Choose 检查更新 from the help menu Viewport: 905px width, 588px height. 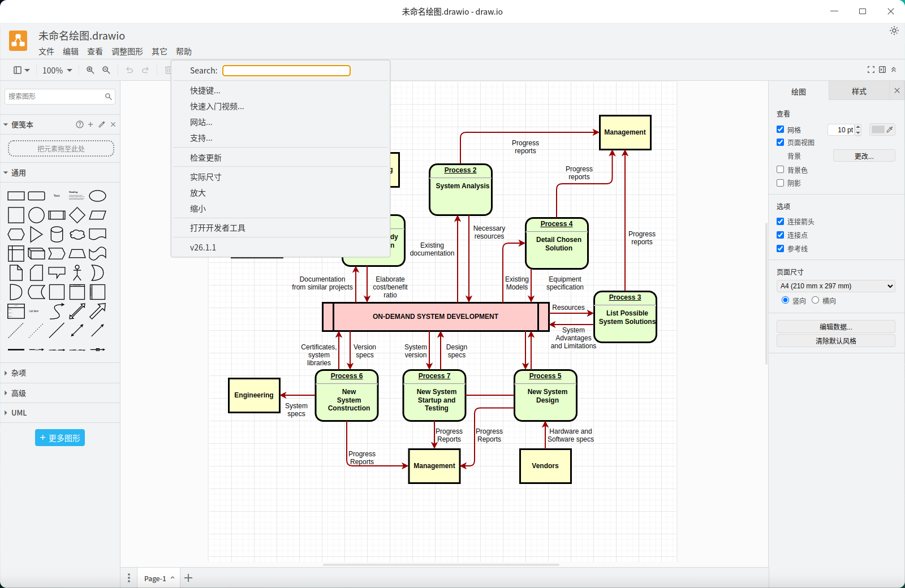pyautogui.click(x=281, y=158)
